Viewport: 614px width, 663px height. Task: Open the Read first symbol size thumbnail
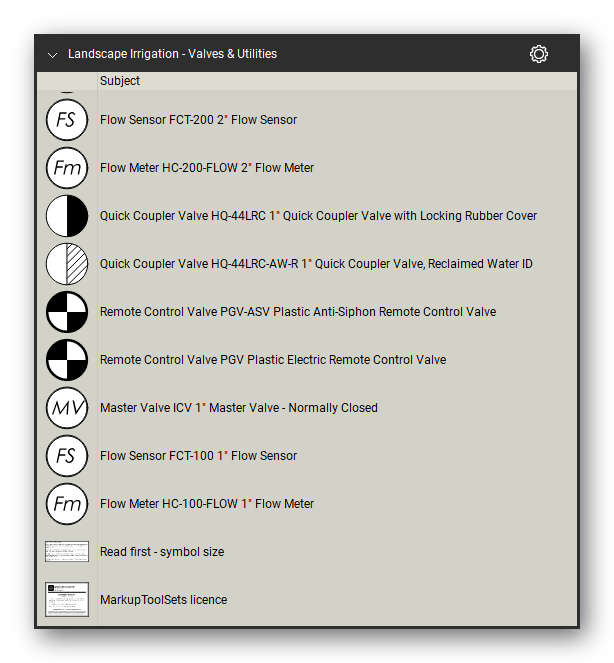pyautogui.click(x=67, y=551)
